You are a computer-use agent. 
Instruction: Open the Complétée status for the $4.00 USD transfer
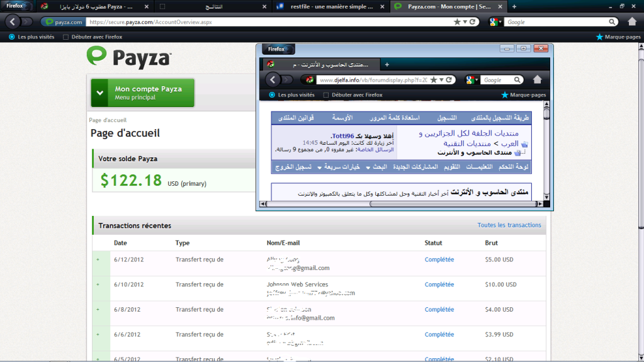(439, 309)
